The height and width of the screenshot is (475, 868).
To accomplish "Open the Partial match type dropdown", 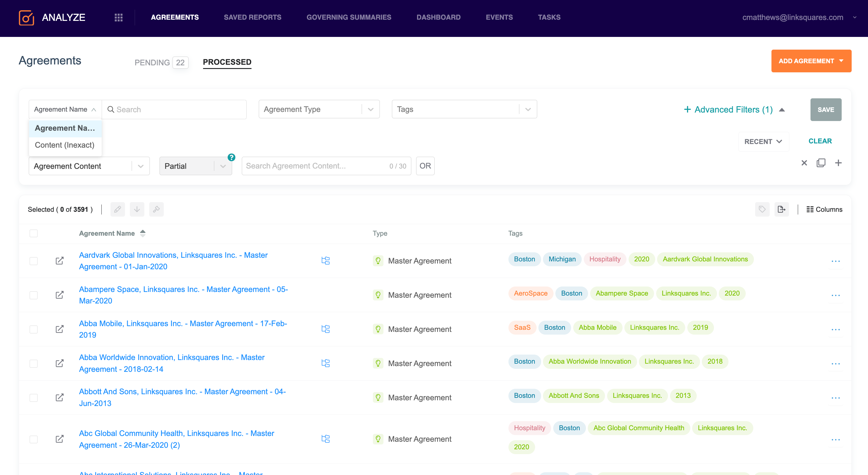I will pos(196,166).
